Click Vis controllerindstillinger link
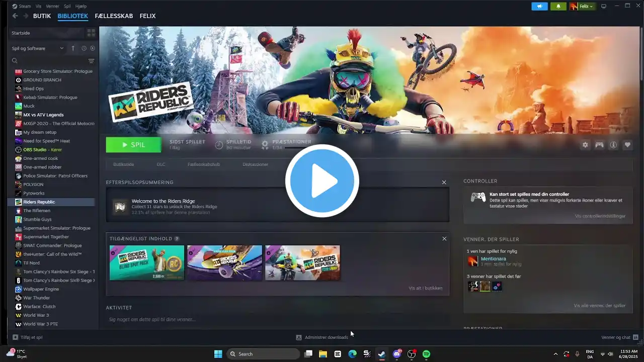644x362 pixels. (600, 216)
